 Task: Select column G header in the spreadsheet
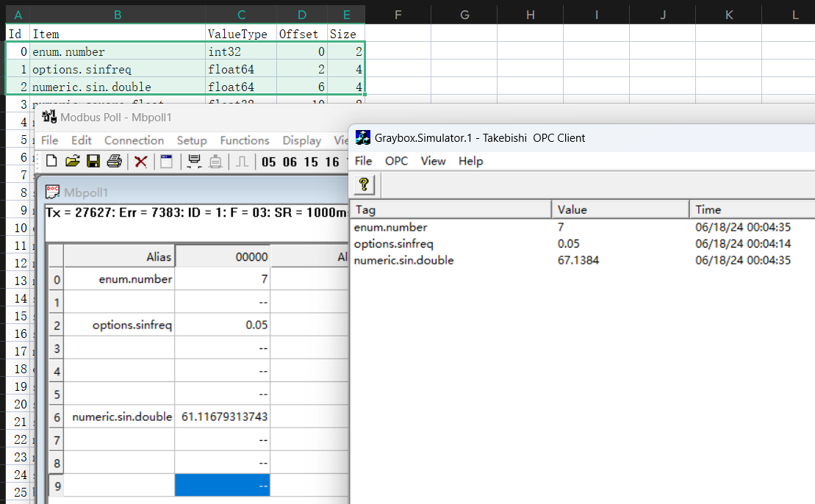(x=464, y=15)
